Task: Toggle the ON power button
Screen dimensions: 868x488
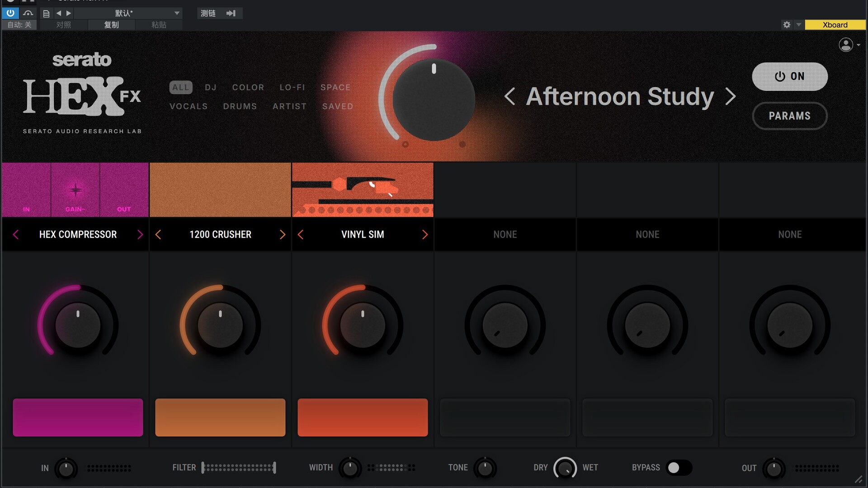Action: [790, 76]
